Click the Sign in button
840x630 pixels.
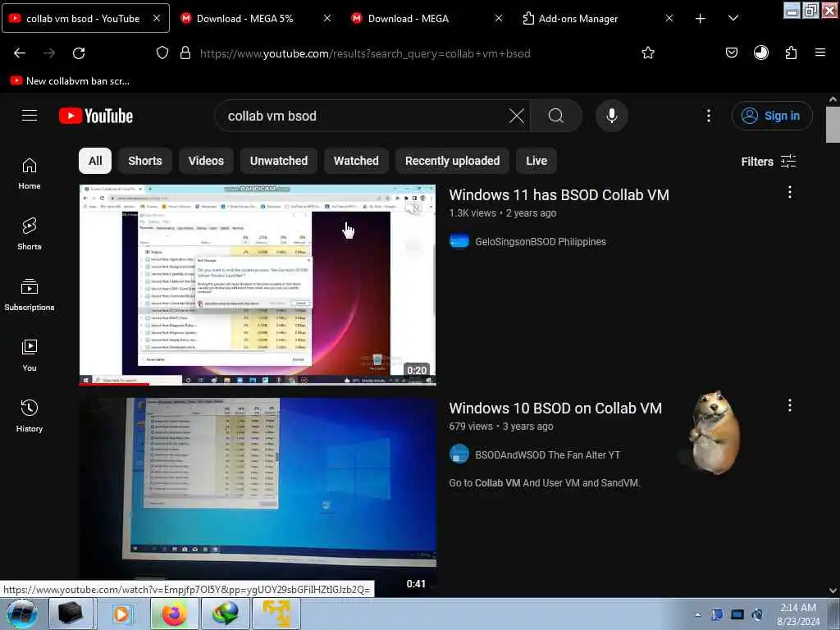tap(771, 116)
